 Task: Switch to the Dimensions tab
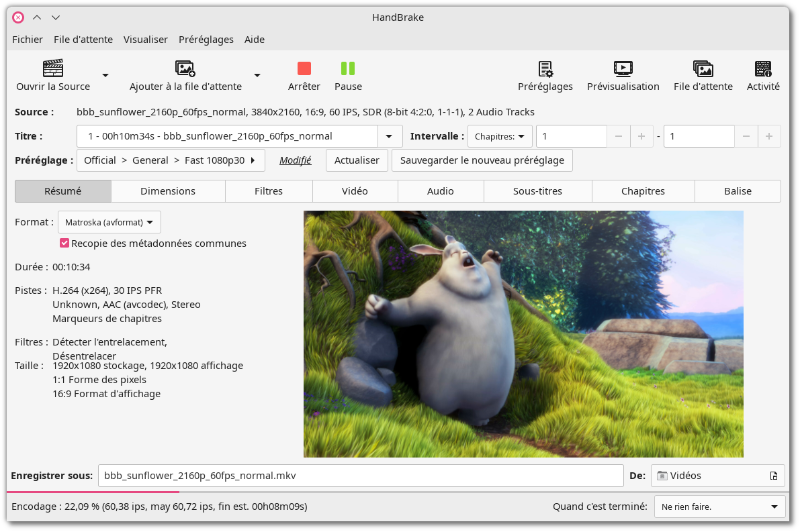click(168, 191)
